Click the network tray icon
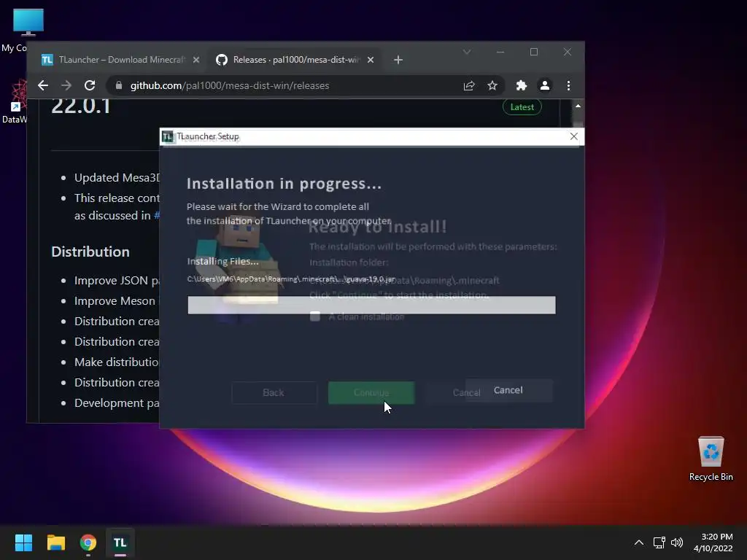 [x=659, y=542]
